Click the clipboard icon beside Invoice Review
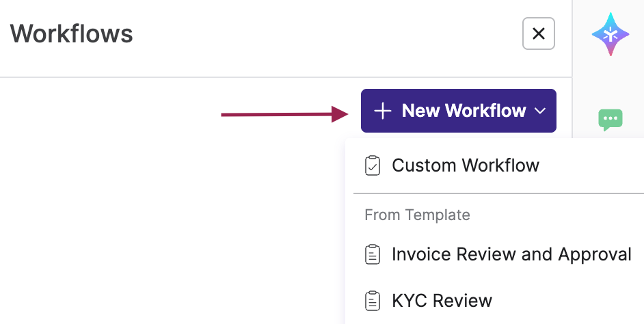The image size is (644, 324). 373,254
